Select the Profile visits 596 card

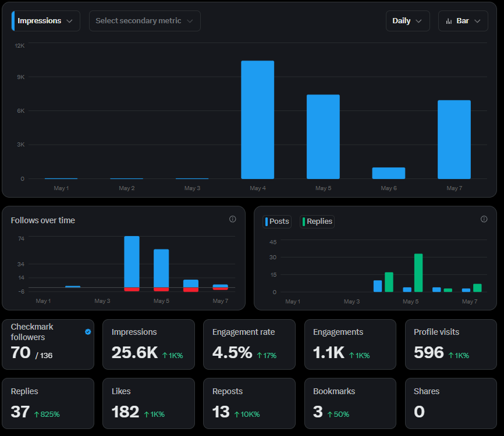click(x=451, y=344)
